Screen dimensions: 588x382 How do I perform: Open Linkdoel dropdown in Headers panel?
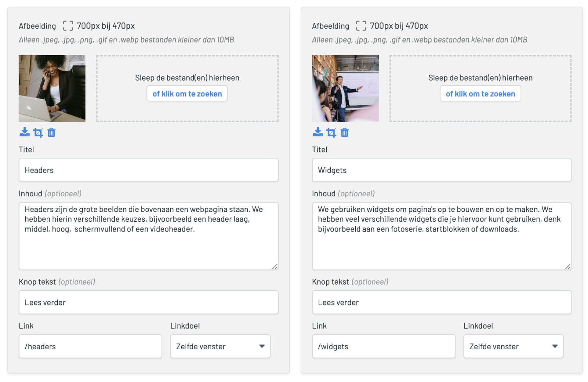(220, 346)
